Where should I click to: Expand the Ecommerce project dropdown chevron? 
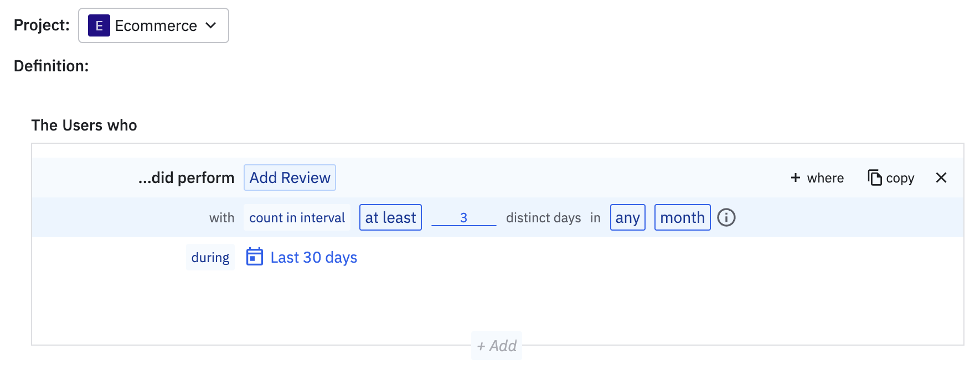pyautogui.click(x=211, y=25)
